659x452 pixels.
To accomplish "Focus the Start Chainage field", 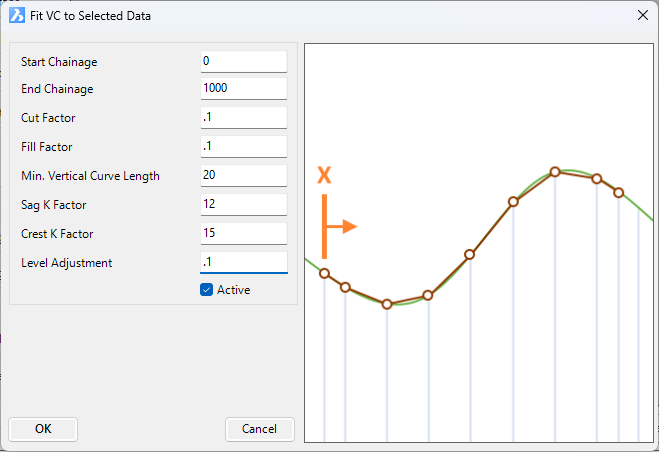I will [244, 61].
